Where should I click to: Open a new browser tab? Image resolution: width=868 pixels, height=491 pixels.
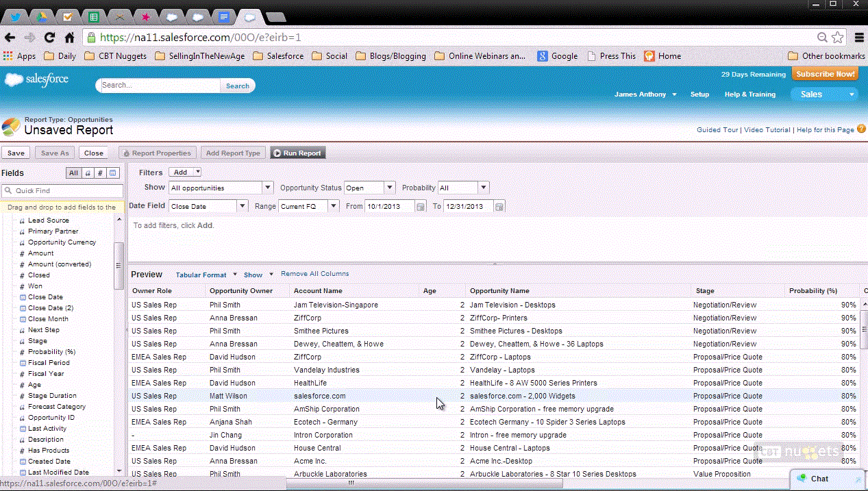click(x=275, y=16)
